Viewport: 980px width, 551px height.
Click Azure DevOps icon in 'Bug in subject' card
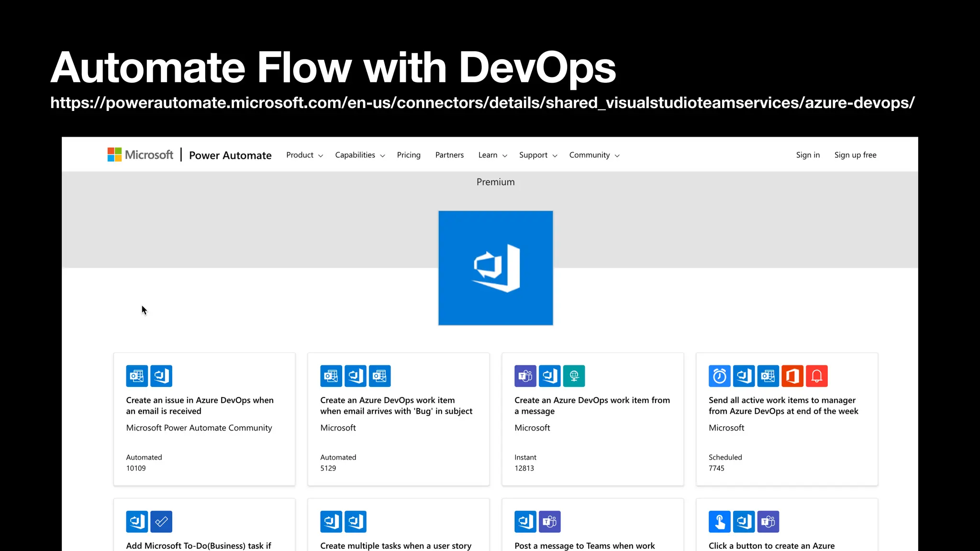pos(356,376)
